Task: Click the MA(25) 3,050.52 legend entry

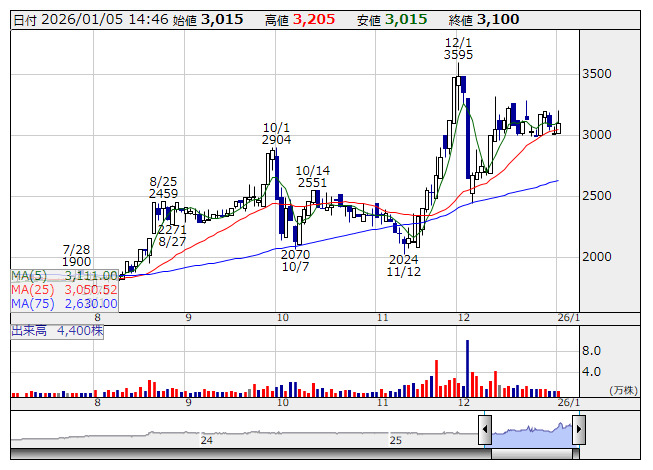Action: tap(64, 290)
